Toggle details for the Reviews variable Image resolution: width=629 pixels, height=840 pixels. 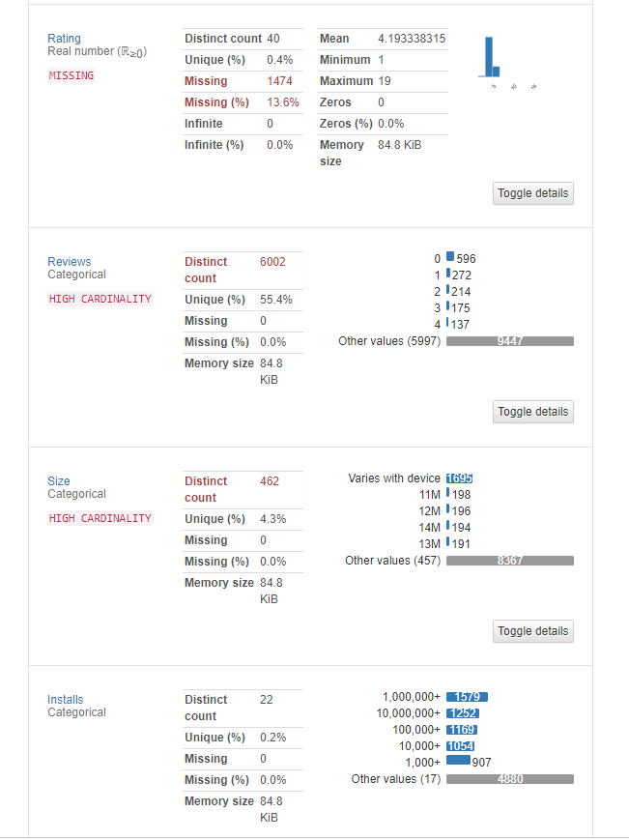click(x=532, y=412)
